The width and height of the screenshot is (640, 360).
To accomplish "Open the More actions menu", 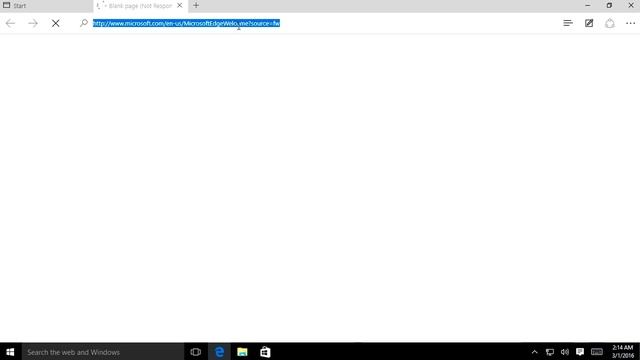I will pos(631,23).
